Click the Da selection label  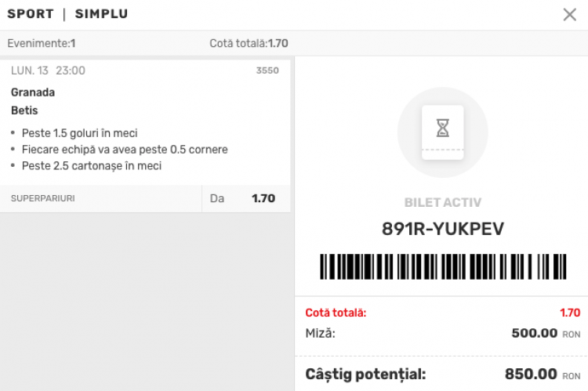point(217,199)
